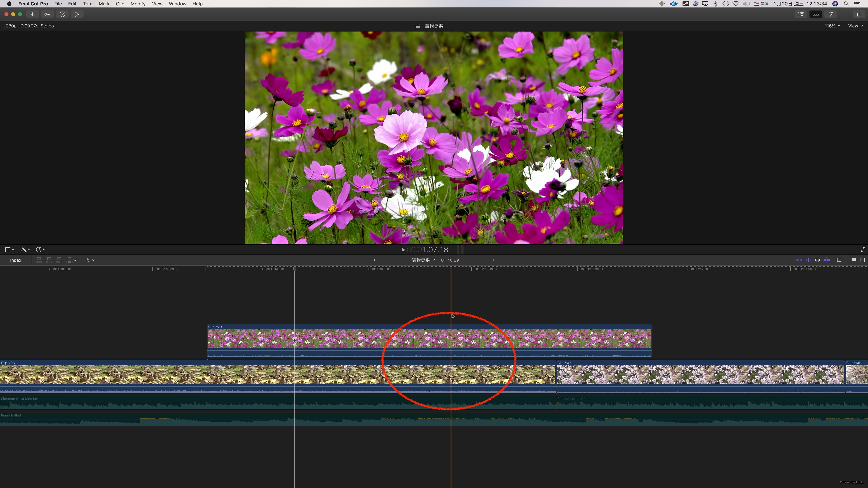This screenshot has height=488, width=868.
Task: Open the keyword editor key icon
Action: 47,14
